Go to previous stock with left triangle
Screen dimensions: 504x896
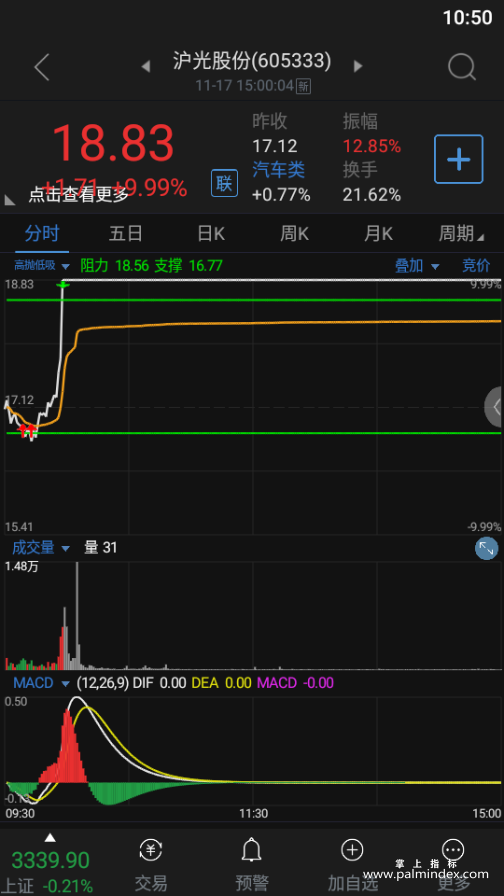(x=146, y=66)
